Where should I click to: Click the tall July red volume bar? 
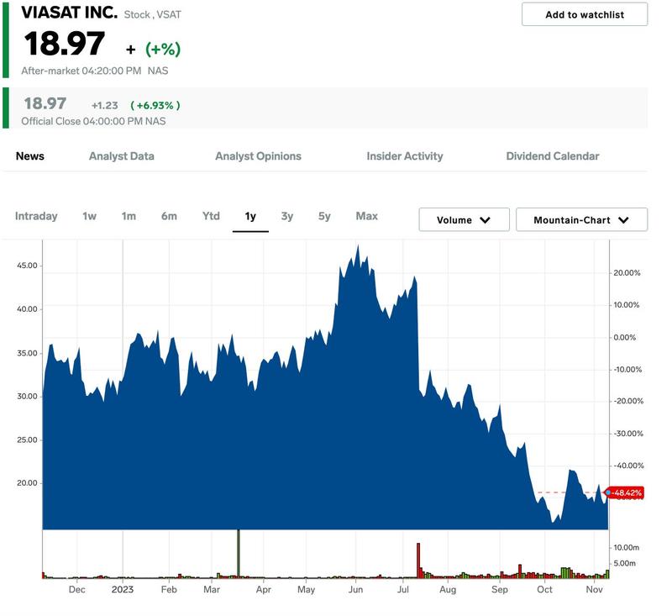(418, 561)
